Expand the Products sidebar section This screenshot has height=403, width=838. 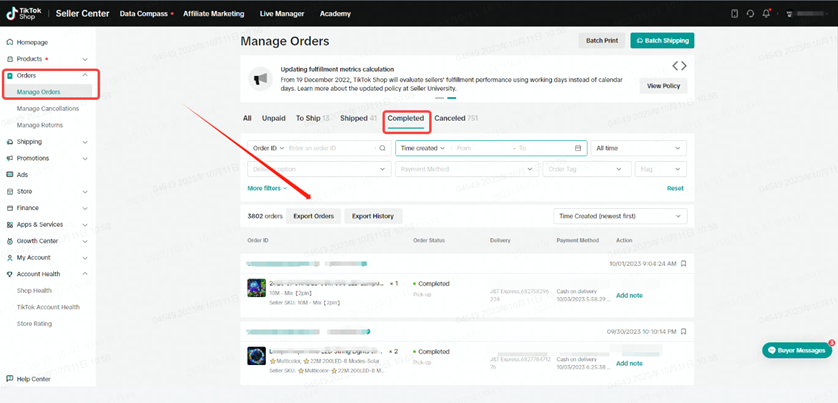pyautogui.click(x=85, y=59)
